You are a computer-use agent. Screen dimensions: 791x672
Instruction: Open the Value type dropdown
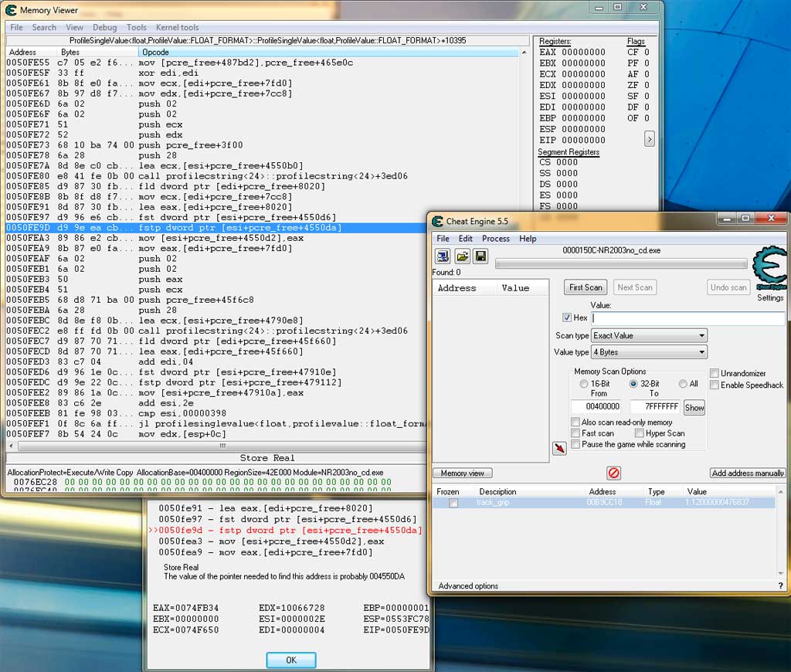tap(649, 352)
